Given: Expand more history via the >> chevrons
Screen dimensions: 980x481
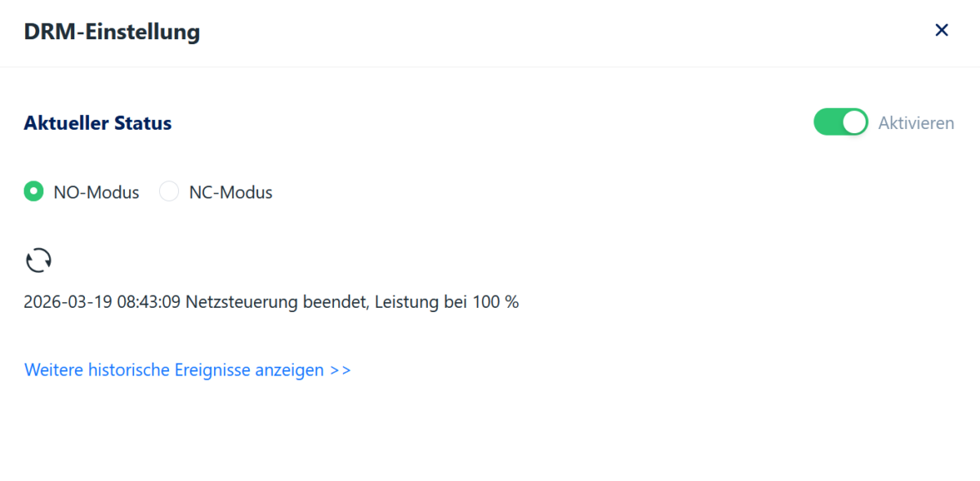Looking at the screenshot, I should [340, 369].
